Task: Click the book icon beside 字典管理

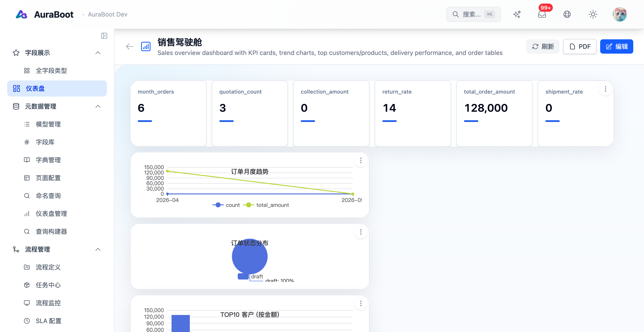Action: coord(27,160)
